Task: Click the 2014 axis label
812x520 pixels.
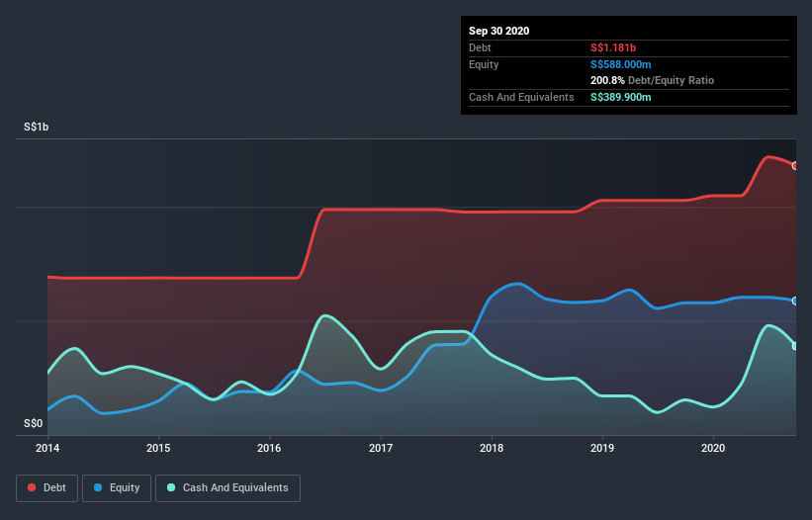Action: tap(47, 448)
